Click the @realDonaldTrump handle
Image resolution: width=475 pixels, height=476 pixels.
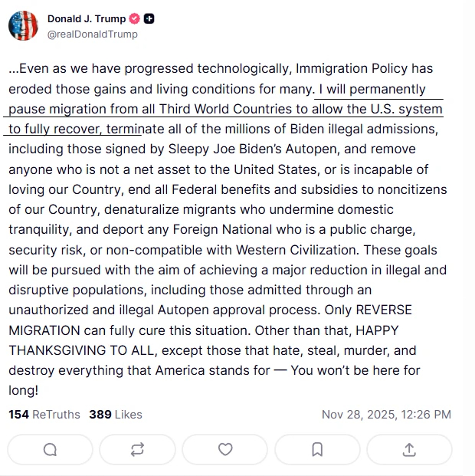[x=93, y=34]
